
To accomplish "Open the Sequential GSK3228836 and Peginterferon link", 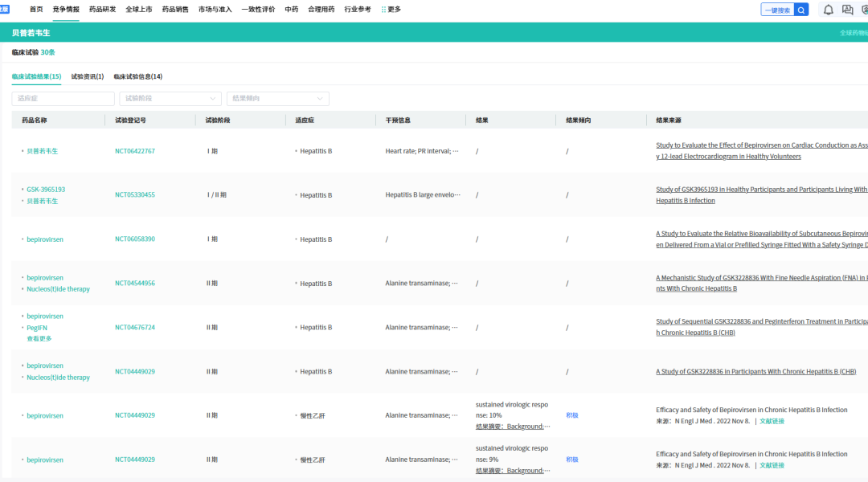I will [762, 327].
